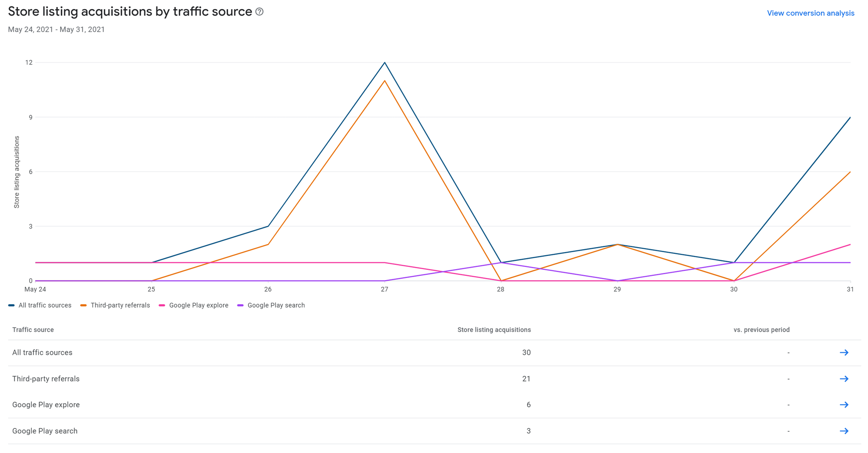The height and width of the screenshot is (453, 868).
Task: Click the x-axis label 31
Action: tap(850, 289)
